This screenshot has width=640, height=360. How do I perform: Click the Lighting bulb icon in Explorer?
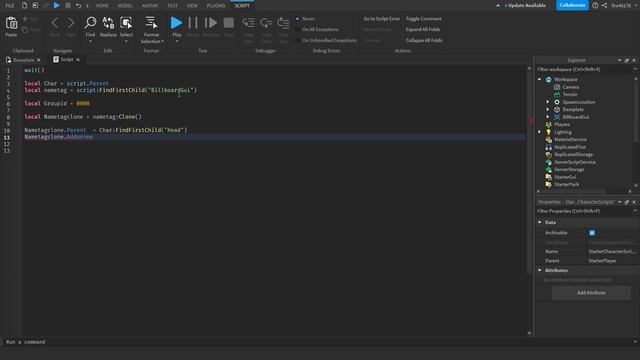point(549,132)
